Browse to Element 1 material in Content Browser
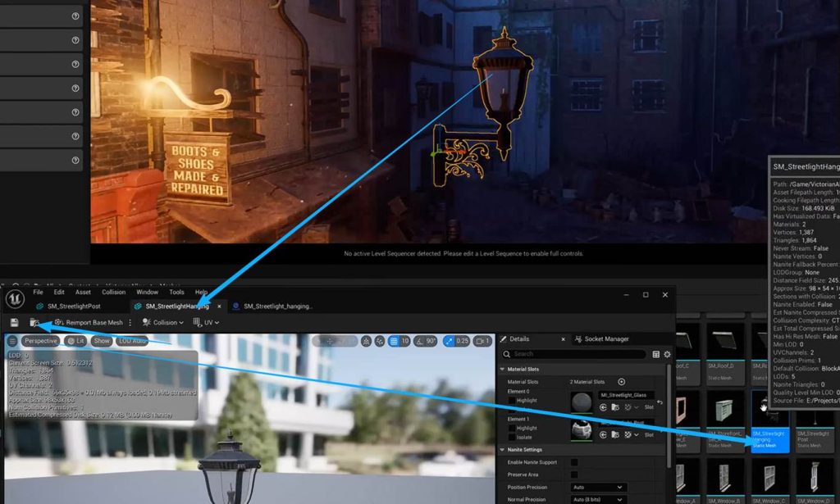Screen dimensions: 840x504 (614, 435)
